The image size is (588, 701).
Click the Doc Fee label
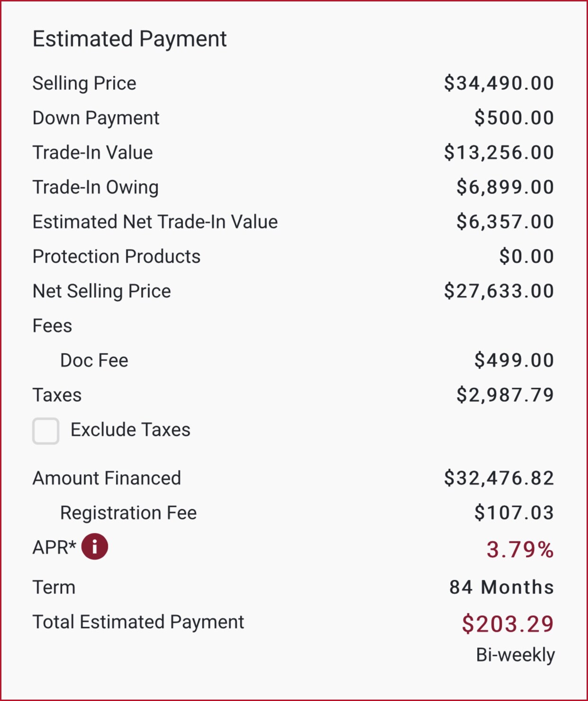coord(94,361)
